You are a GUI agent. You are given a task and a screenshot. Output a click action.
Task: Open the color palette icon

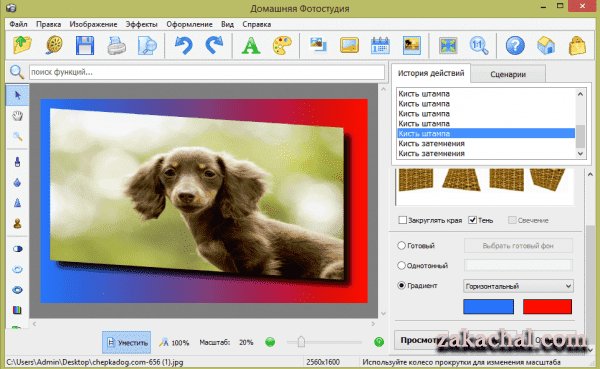pyautogui.click(x=282, y=45)
